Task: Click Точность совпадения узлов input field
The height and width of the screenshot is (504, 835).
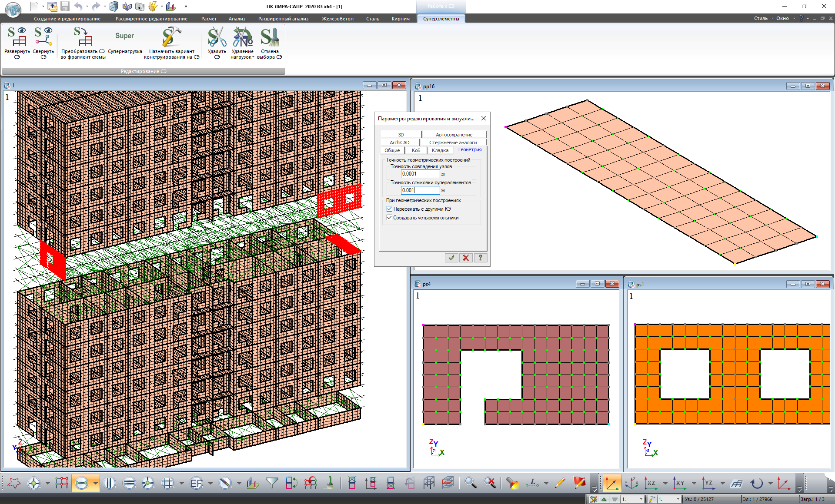Action: click(x=420, y=174)
